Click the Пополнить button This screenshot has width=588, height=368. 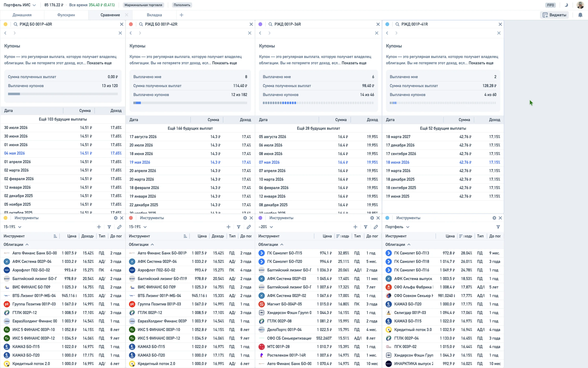tap(182, 5)
